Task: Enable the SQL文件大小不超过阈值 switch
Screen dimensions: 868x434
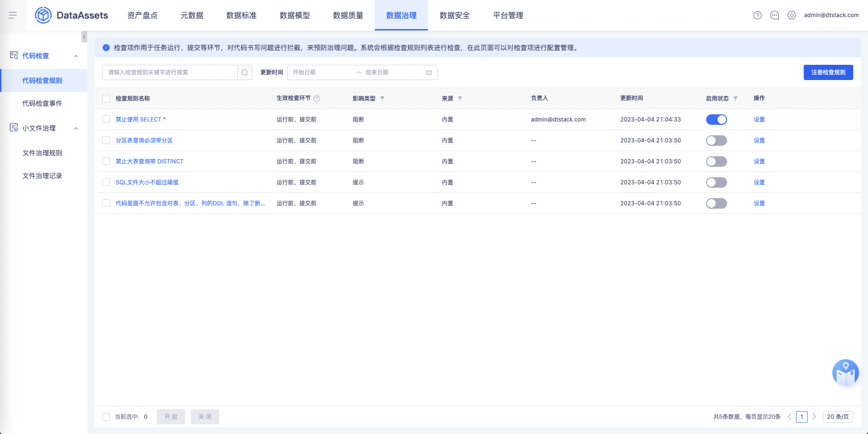Action: pyautogui.click(x=716, y=182)
